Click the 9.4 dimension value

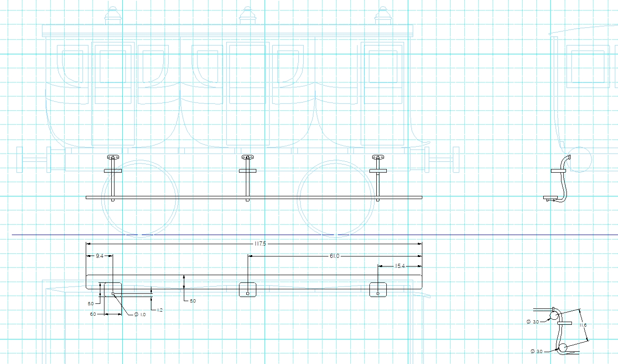(x=99, y=256)
